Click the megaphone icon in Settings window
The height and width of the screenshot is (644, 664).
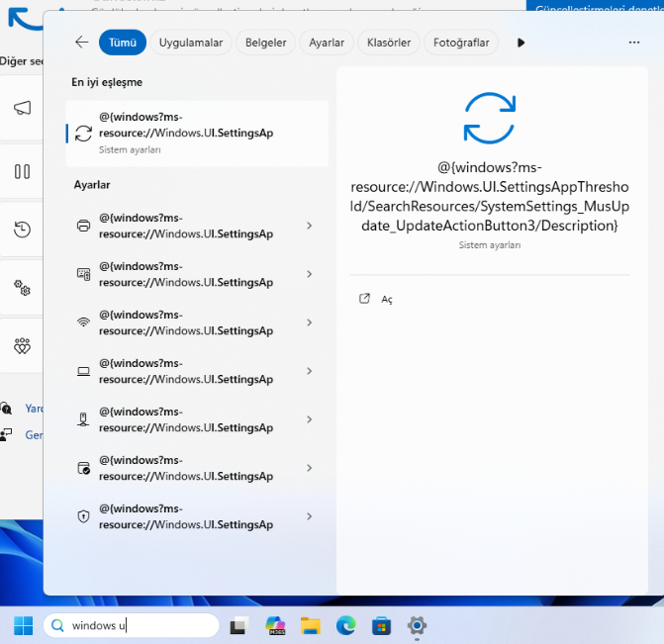(x=22, y=108)
